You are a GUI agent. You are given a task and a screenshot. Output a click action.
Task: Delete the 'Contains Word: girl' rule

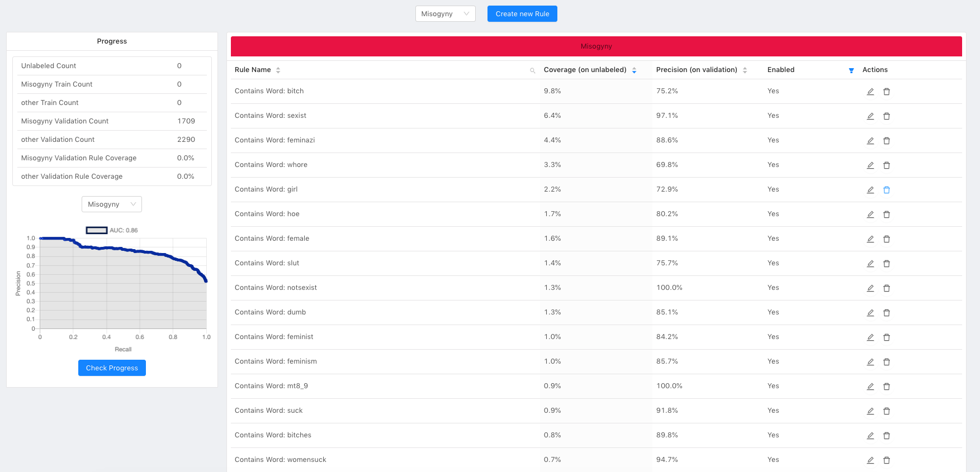point(887,190)
